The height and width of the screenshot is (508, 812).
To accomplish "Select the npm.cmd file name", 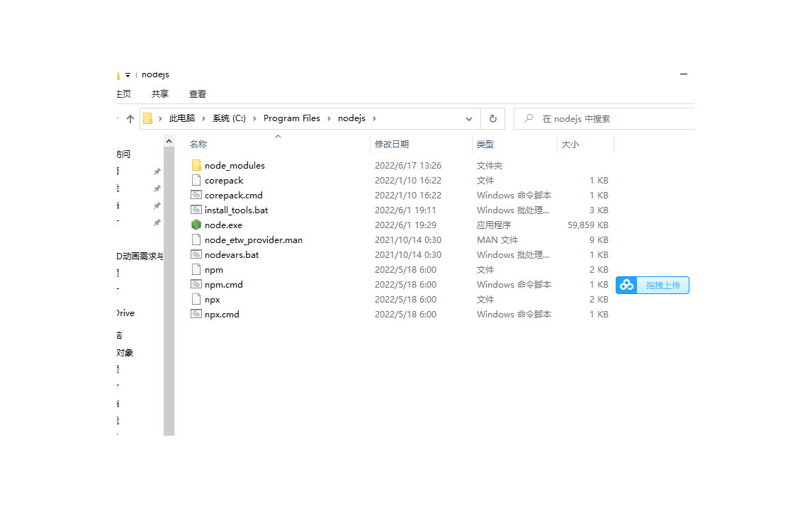I will (224, 284).
